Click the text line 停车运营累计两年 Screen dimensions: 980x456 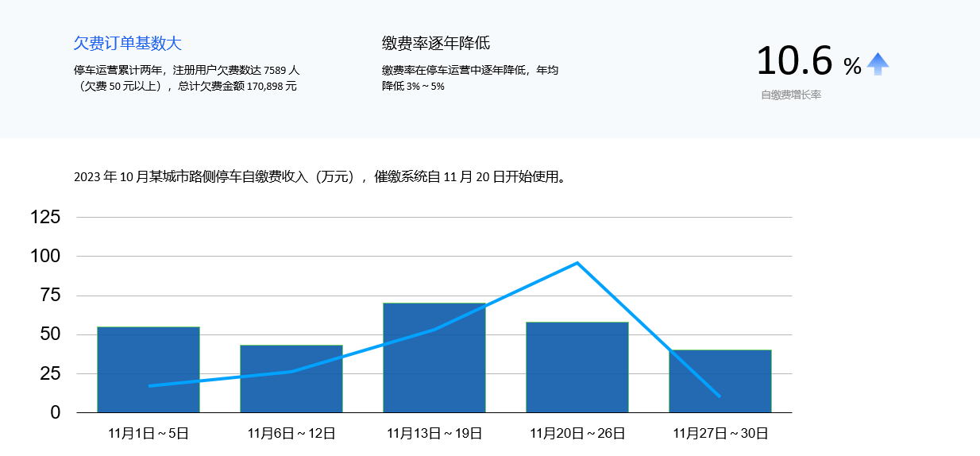[187, 70]
